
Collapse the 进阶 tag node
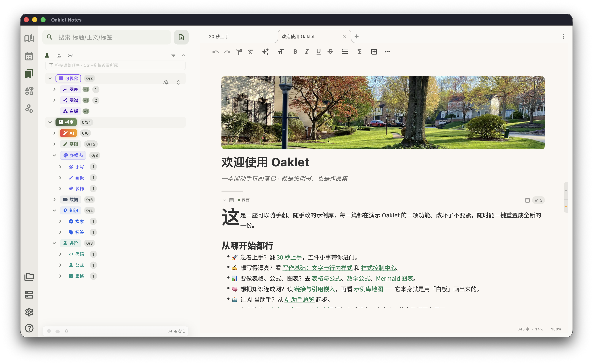(x=54, y=243)
